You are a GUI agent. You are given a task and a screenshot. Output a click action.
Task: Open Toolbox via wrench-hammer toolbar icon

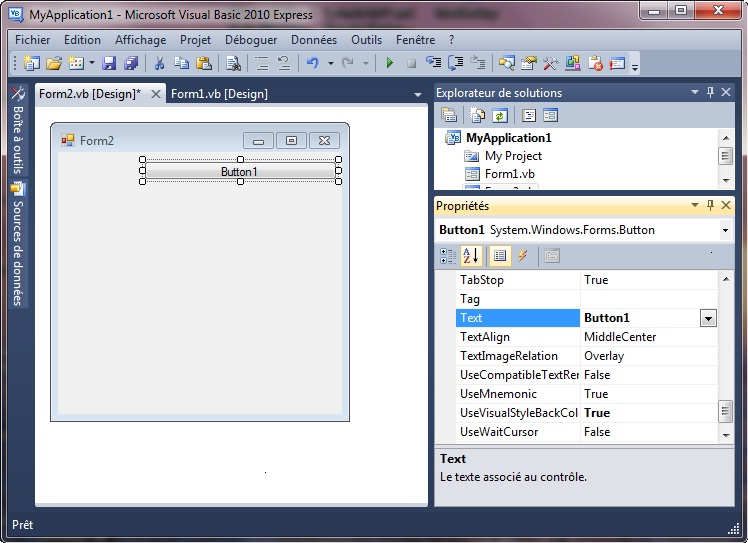click(551, 63)
